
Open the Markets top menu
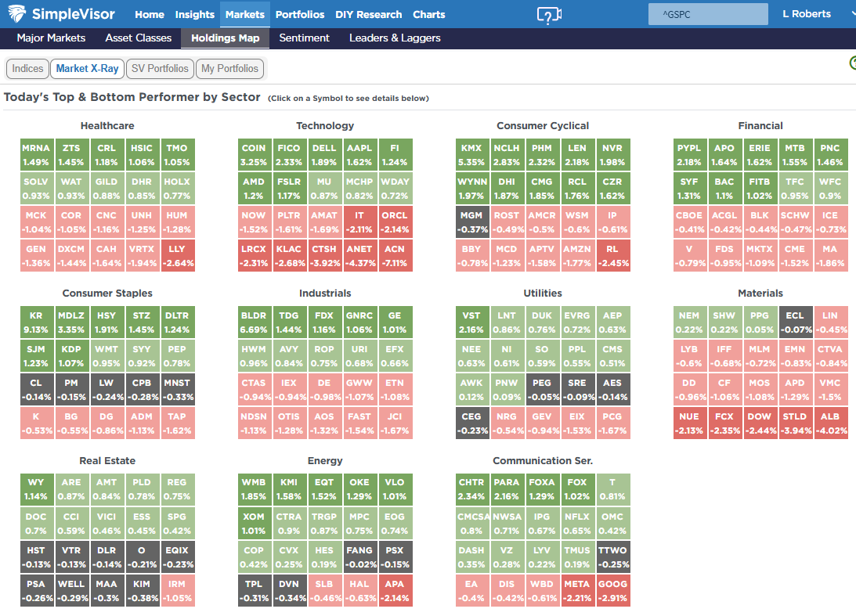(244, 14)
